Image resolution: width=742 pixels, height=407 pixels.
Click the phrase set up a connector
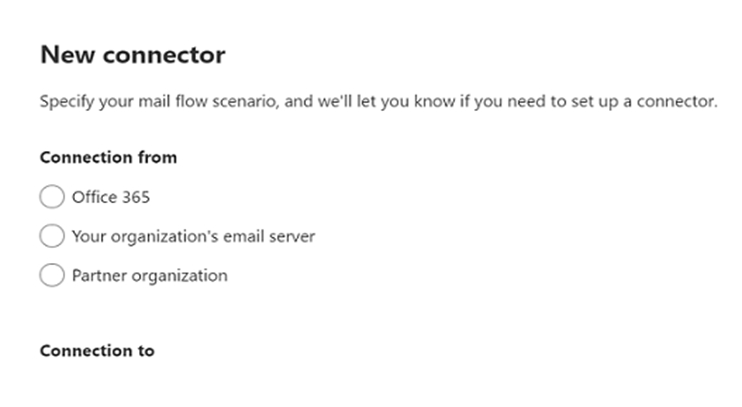pyautogui.click(x=645, y=101)
